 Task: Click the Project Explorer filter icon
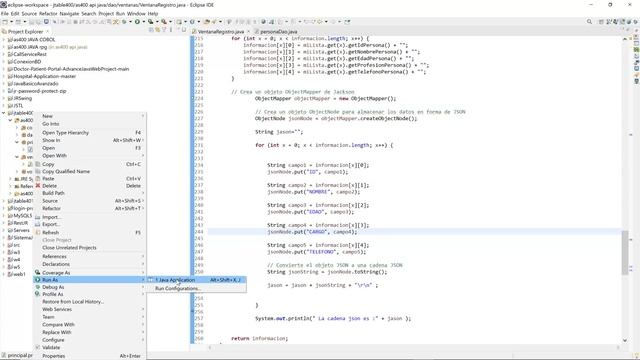coord(164,30)
